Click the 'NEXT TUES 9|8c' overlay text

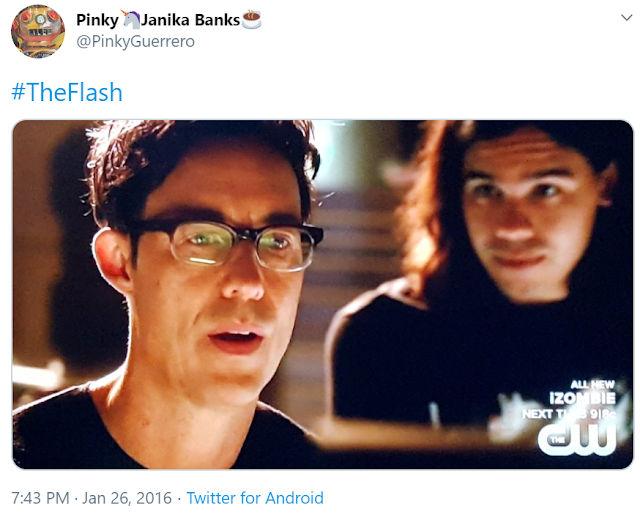click(569, 414)
